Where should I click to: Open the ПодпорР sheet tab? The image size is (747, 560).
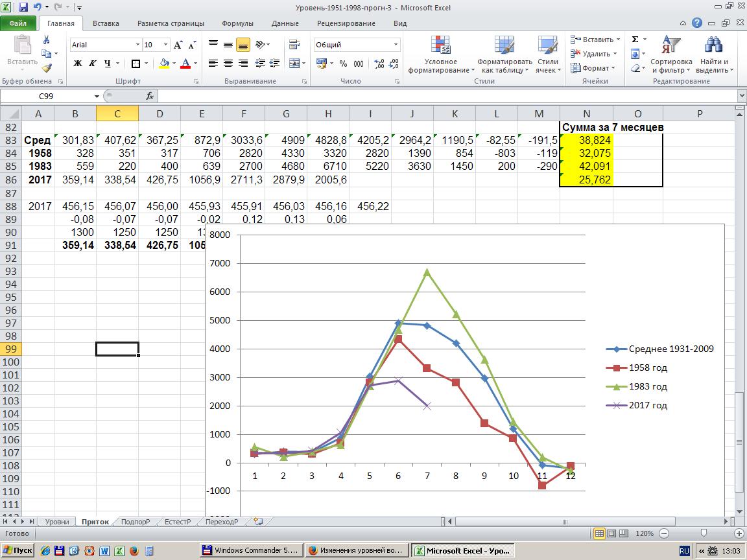pyautogui.click(x=136, y=521)
